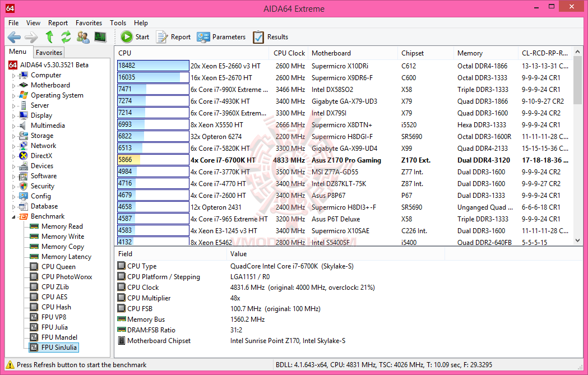This screenshot has height=375, width=588.
Task: Expand the Server tree node
Action: point(14,106)
